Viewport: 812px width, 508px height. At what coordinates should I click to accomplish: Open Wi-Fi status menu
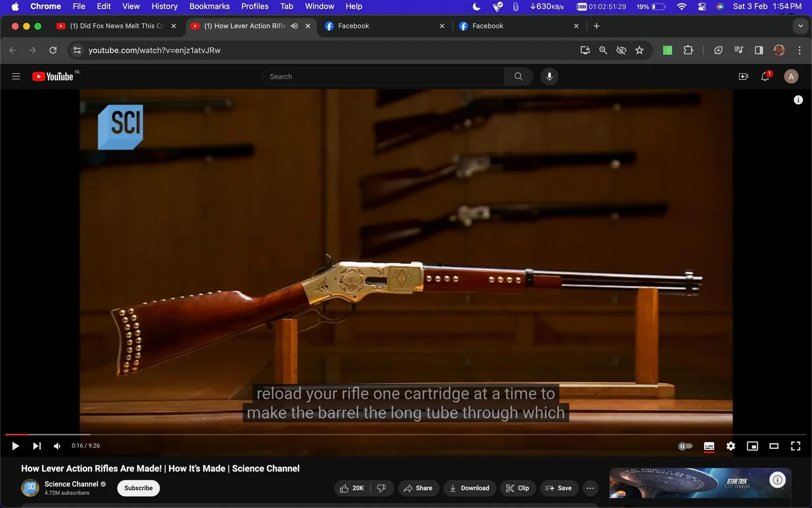[681, 6]
